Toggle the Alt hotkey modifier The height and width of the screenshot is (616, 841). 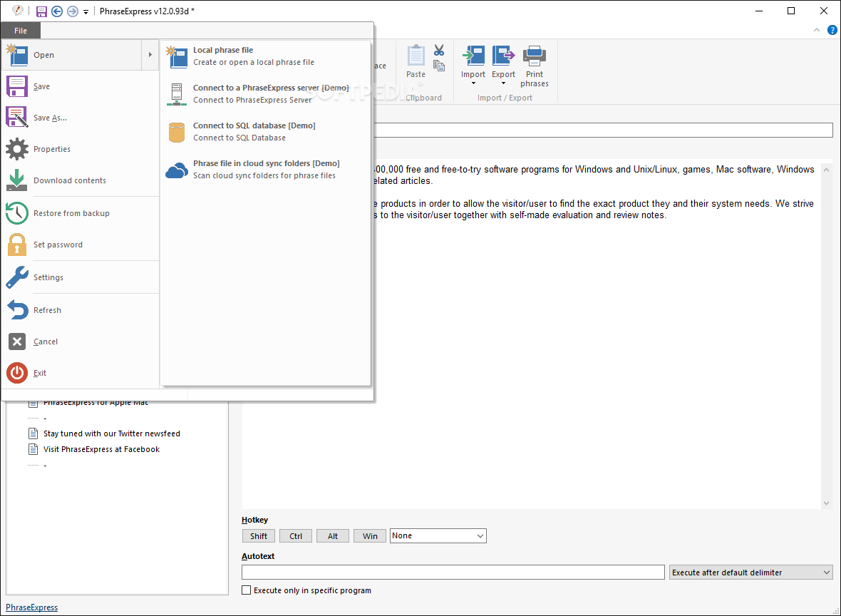coord(333,536)
